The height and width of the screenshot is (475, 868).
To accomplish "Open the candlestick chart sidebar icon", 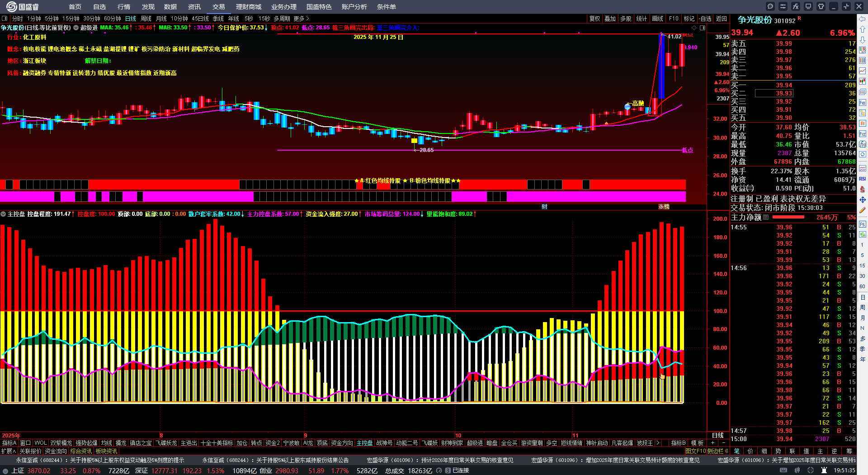I will click(x=863, y=81).
